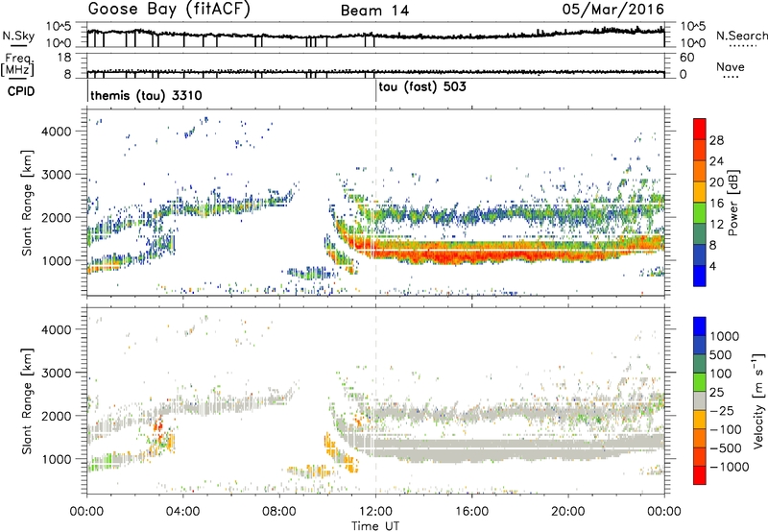The image size is (768, 532).
Task: Click the '12' tick on Power colorbar
Action: pos(716,225)
